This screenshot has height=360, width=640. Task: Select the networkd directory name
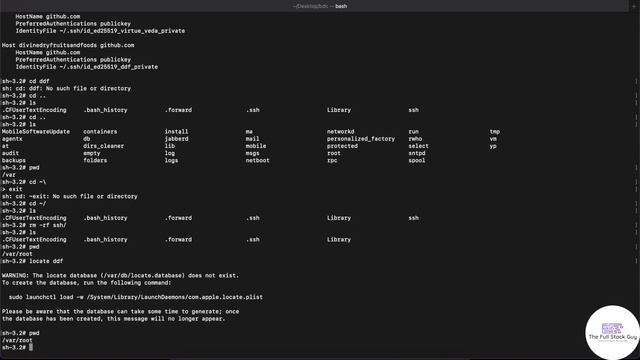[340, 132]
